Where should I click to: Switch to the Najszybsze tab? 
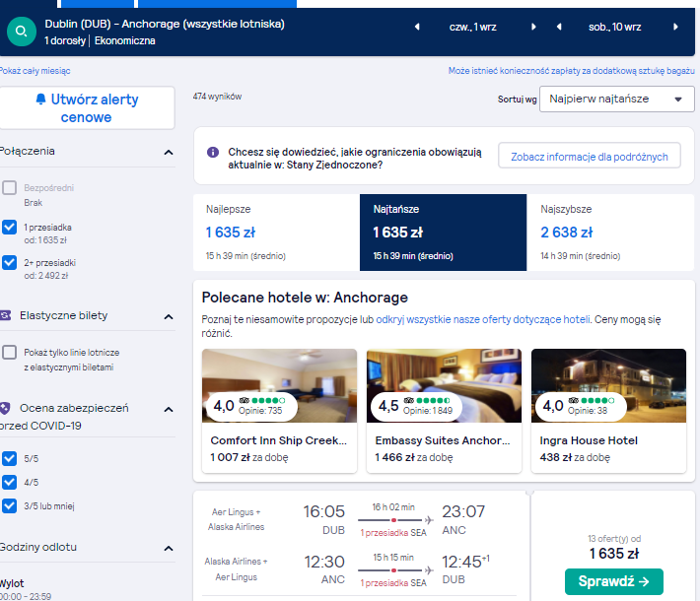click(x=610, y=233)
